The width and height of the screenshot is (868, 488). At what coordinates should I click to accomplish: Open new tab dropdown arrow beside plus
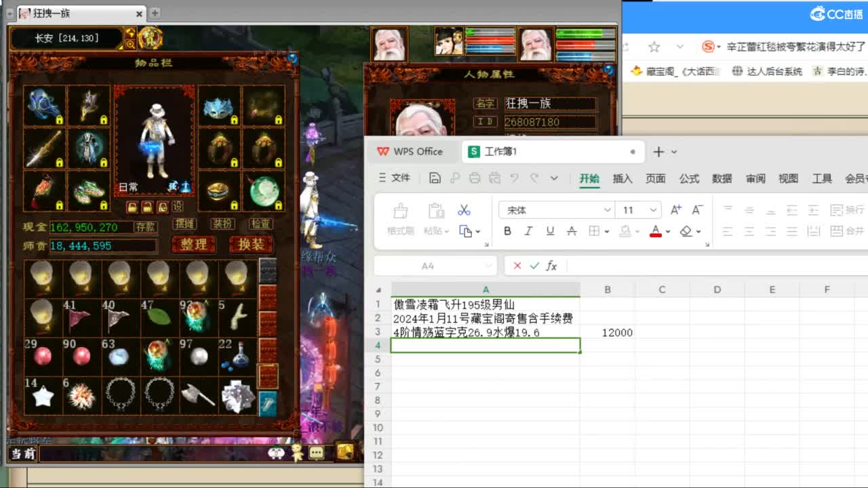point(673,152)
